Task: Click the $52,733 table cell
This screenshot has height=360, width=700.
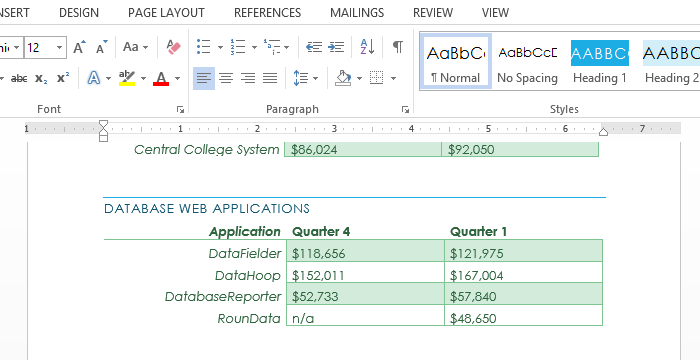Action: pos(365,294)
